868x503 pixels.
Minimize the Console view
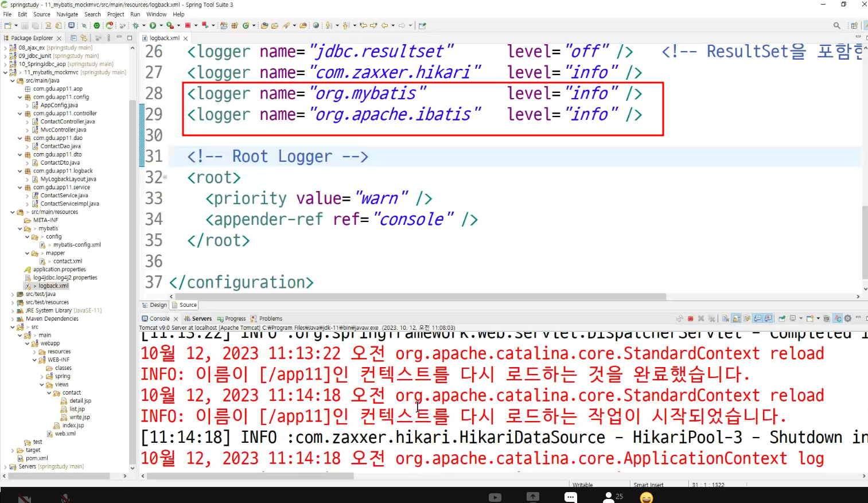coord(858,317)
